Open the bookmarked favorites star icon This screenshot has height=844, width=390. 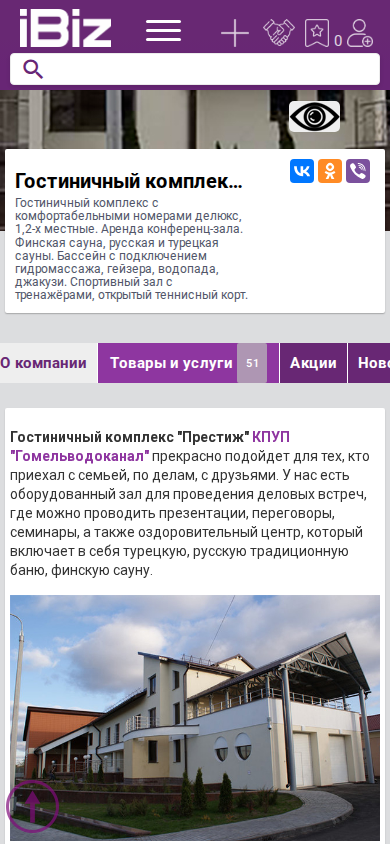pos(317,33)
